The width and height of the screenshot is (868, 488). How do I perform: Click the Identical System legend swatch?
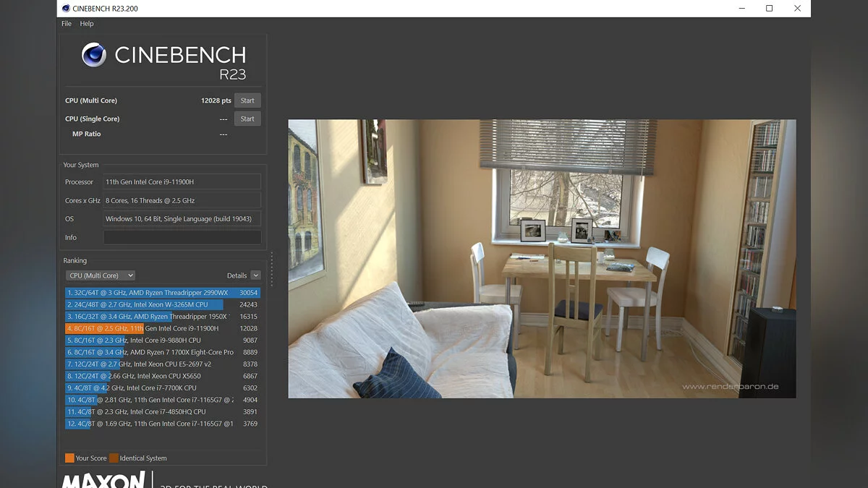click(114, 458)
